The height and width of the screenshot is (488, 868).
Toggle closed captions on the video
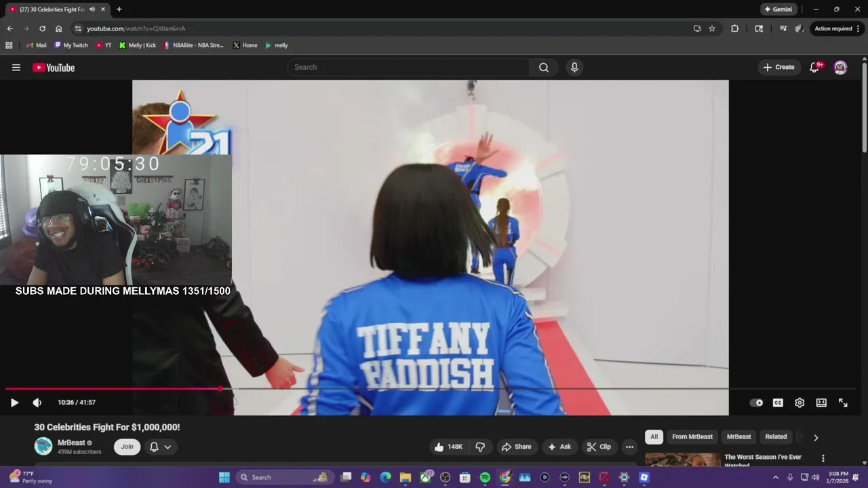click(x=778, y=403)
